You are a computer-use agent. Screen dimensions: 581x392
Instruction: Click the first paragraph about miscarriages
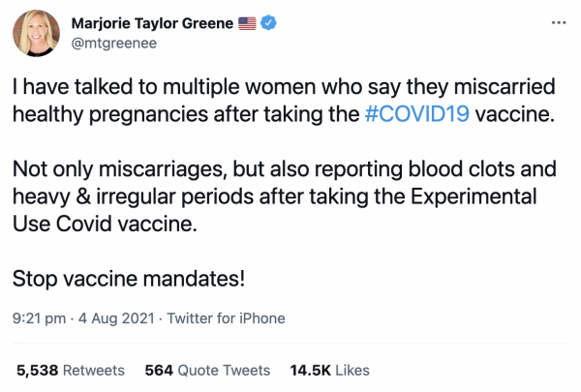tap(271, 101)
